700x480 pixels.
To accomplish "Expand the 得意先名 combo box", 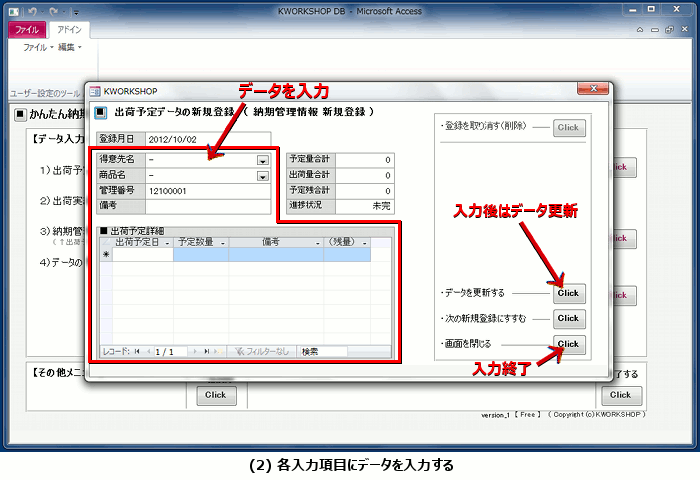I will [263, 160].
